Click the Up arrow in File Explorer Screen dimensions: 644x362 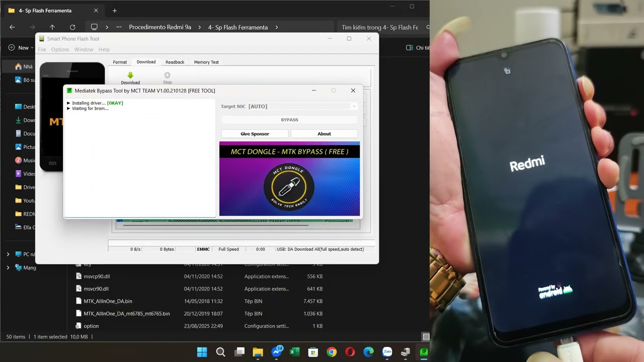pos(52,27)
